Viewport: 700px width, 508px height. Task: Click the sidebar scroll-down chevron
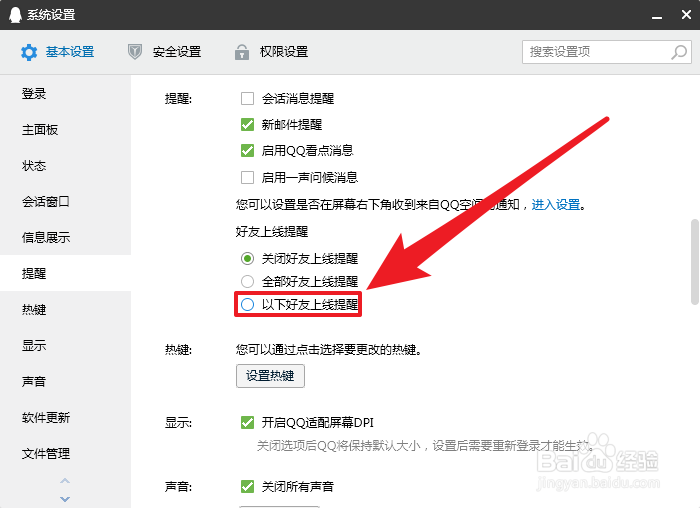click(x=65, y=499)
